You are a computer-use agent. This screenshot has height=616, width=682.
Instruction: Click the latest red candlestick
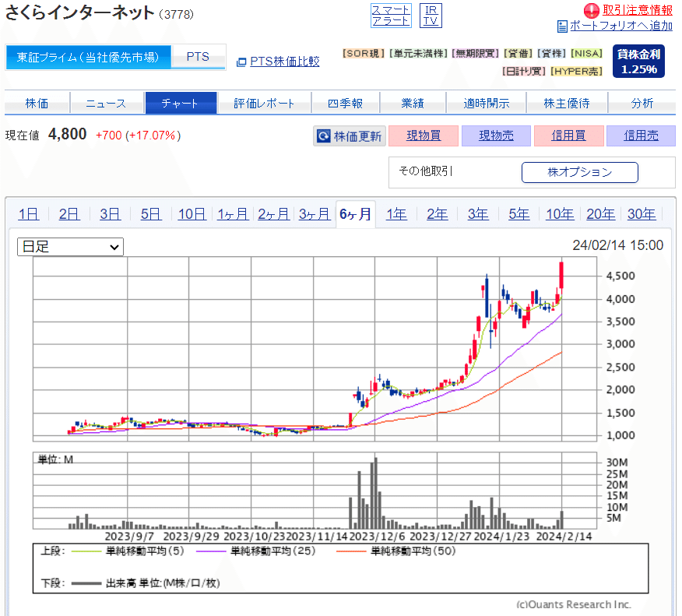point(561,275)
